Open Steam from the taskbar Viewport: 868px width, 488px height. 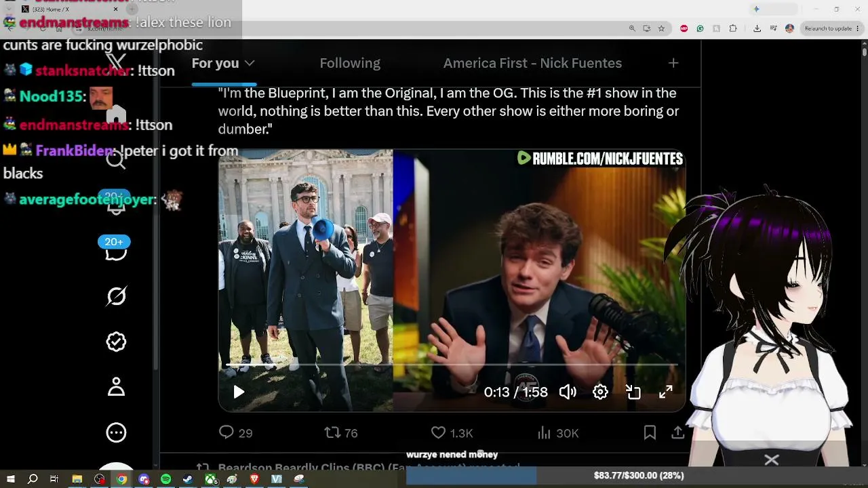click(x=188, y=479)
